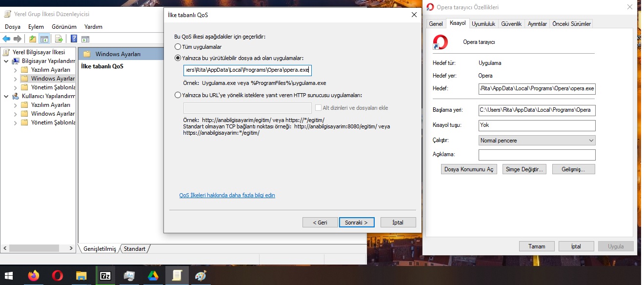Collapse the Kullanıcı Yapılandırması tree node
The width and height of the screenshot is (644, 285).
(x=6, y=96)
